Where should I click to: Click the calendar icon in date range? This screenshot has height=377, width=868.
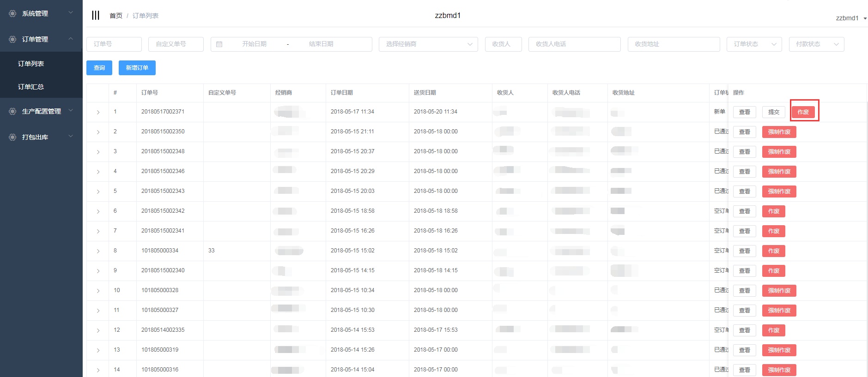[x=219, y=44]
